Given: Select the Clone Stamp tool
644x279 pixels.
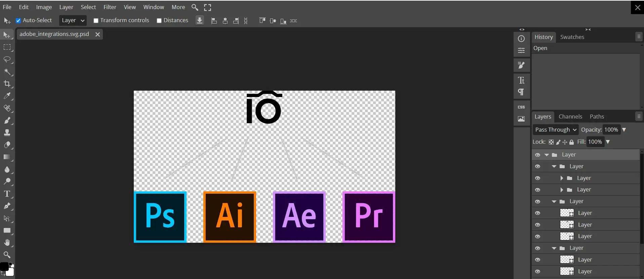Looking at the screenshot, I should (7, 133).
